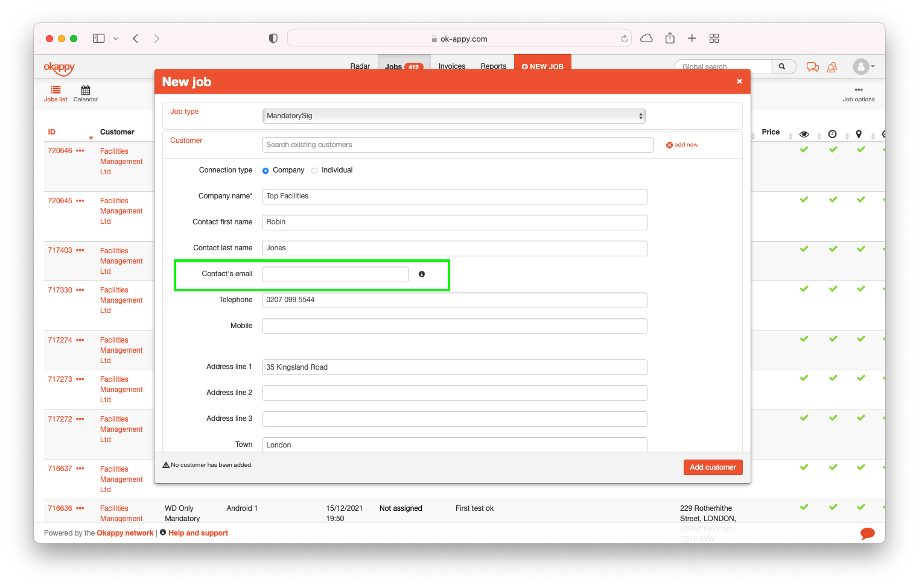Close the New job dialog
This screenshot has width=919, height=588.
click(x=739, y=81)
